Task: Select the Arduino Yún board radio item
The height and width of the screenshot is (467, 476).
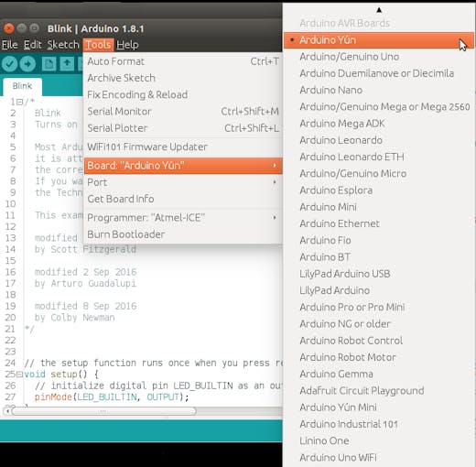Action: click(379, 40)
